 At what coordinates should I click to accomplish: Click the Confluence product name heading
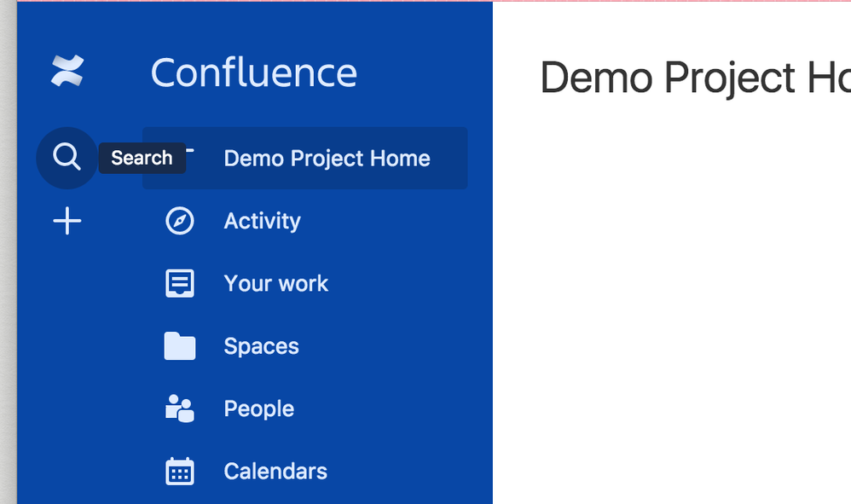point(254,72)
